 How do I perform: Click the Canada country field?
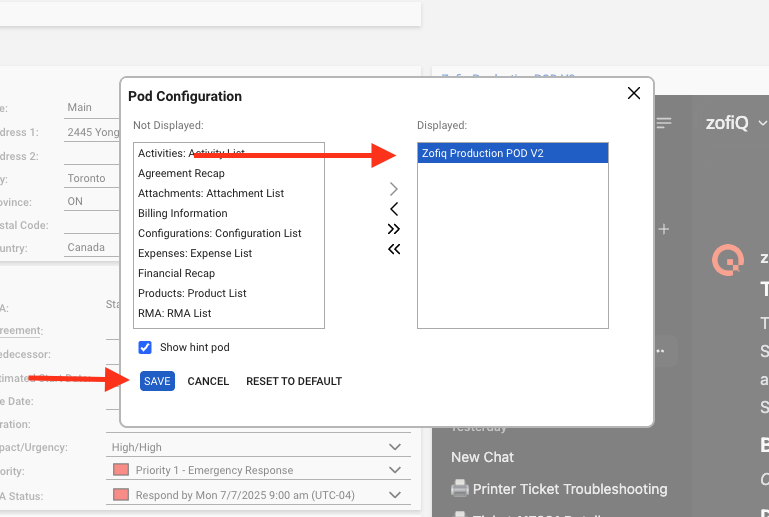(x=92, y=247)
